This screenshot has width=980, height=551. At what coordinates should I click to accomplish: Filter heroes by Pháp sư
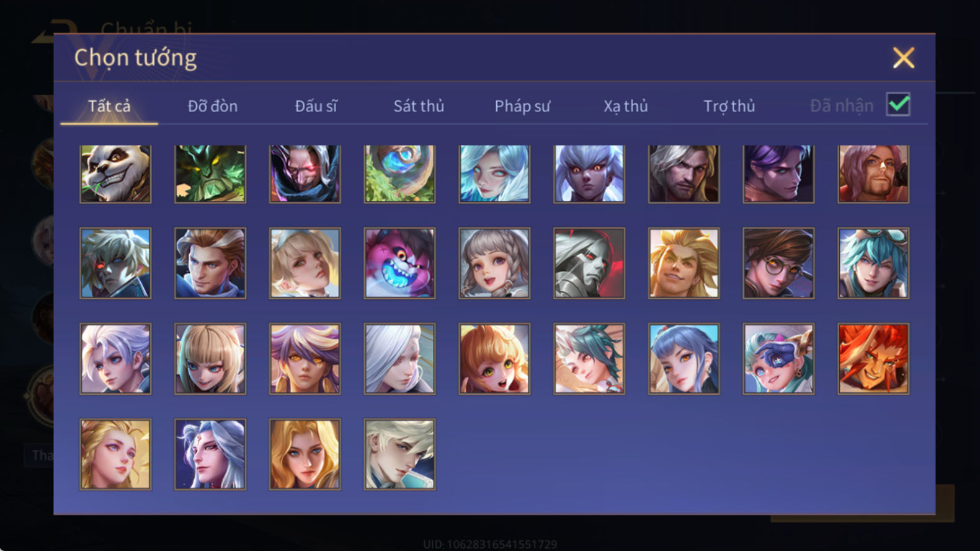pyautogui.click(x=522, y=107)
